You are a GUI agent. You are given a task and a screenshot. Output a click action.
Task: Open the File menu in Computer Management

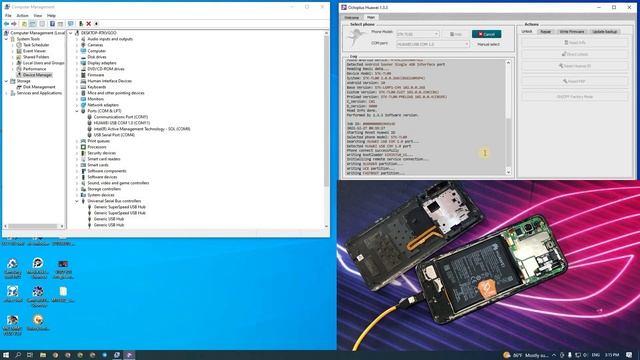point(8,16)
